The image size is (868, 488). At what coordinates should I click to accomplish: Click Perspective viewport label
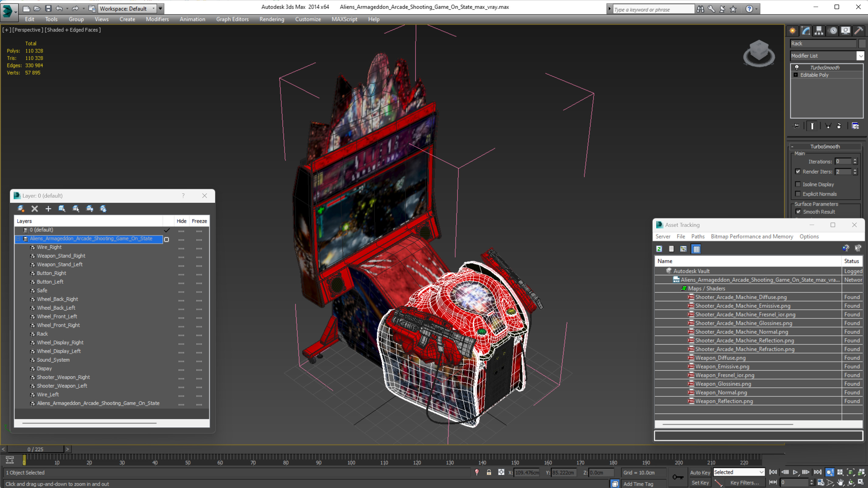28,29
